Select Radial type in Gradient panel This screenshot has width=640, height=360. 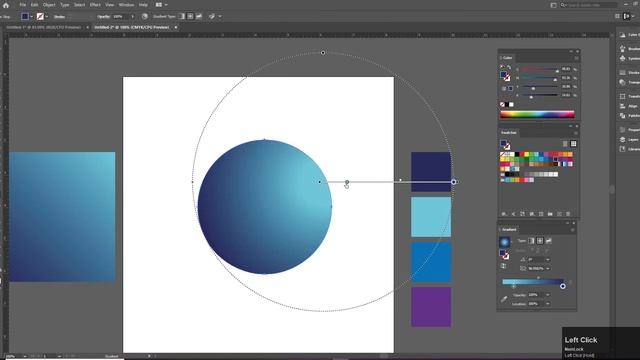tap(540, 241)
